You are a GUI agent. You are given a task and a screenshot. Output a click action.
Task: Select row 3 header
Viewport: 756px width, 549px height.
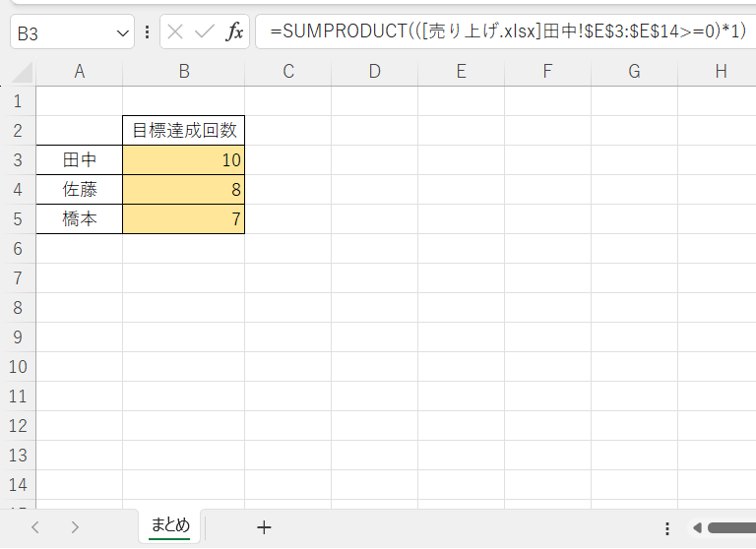17,160
